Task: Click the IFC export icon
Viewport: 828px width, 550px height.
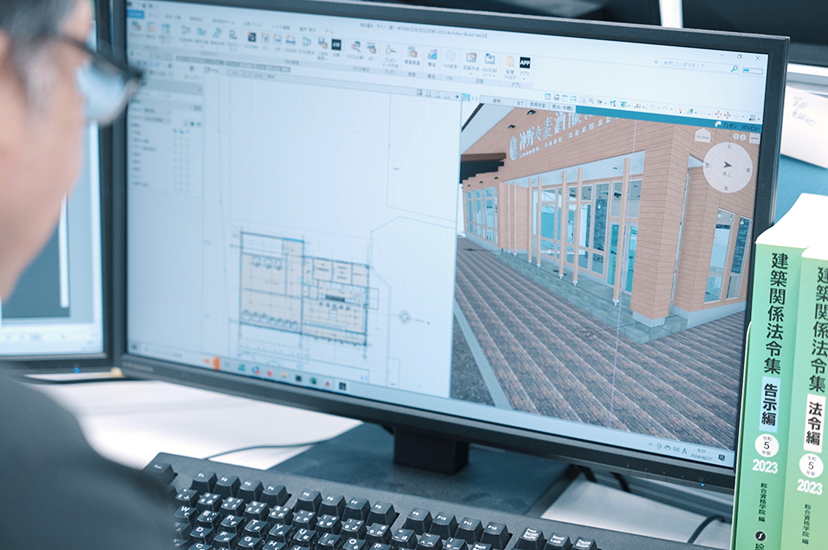Action: [x=265, y=37]
